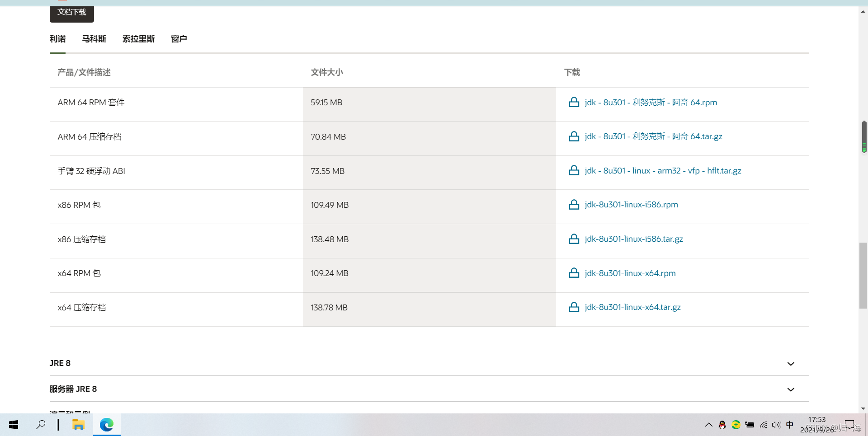
Task: Select the 利诺 tab
Action: pyautogui.click(x=57, y=39)
